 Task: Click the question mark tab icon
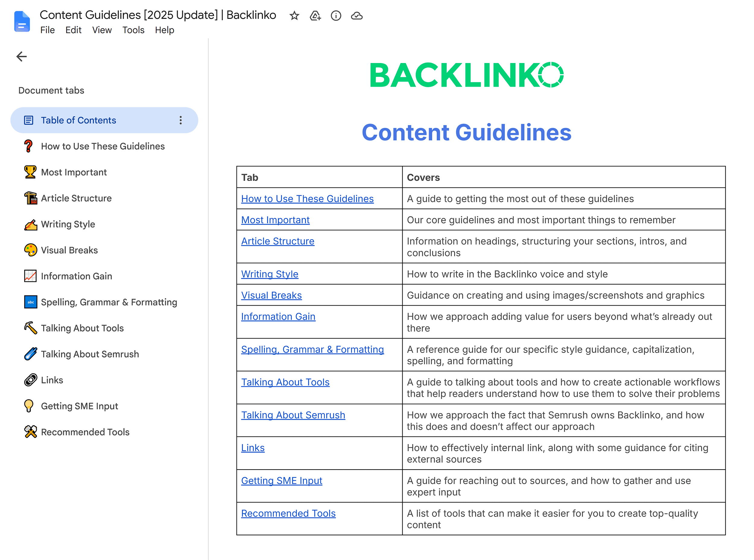29,146
